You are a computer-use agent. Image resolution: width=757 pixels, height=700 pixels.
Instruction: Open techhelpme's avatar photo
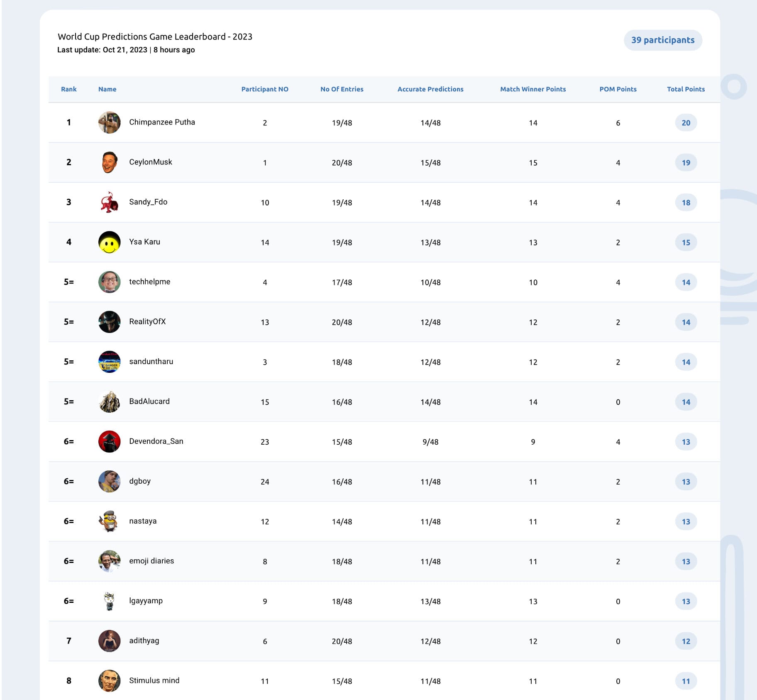[x=110, y=282]
